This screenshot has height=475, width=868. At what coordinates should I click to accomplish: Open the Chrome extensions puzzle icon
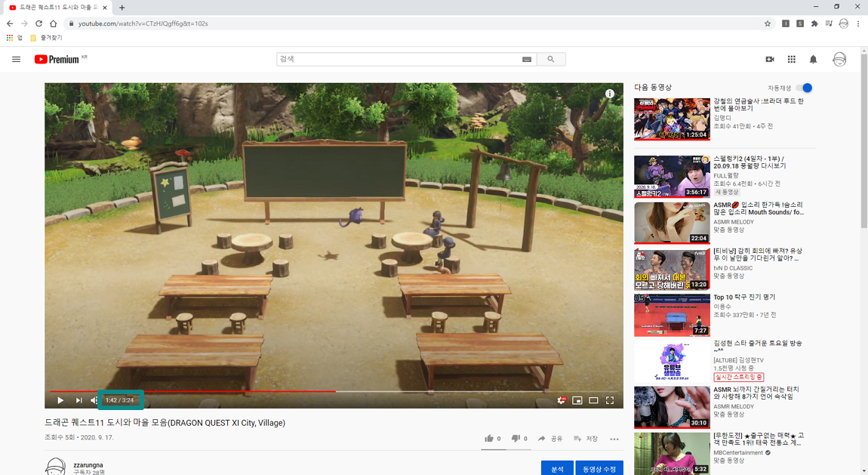[814, 23]
